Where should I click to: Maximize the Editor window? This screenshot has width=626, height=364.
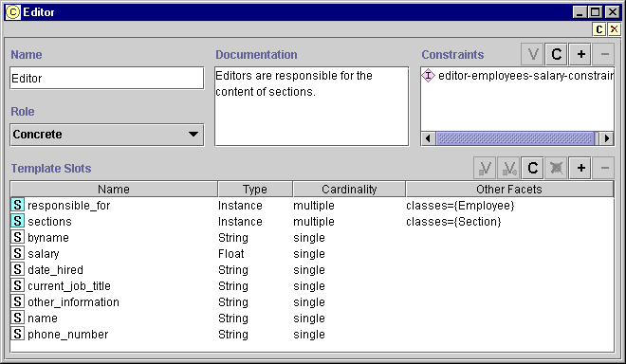596,12
